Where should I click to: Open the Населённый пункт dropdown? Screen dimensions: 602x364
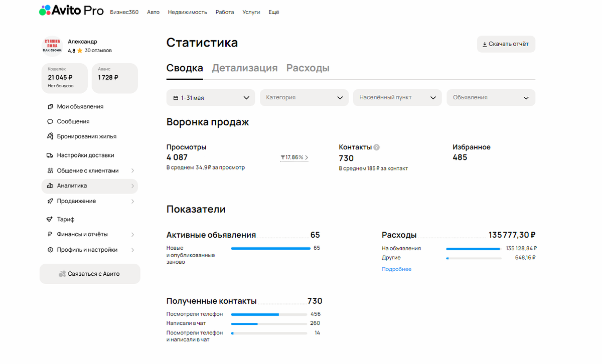pyautogui.click(x=397, y=98)
